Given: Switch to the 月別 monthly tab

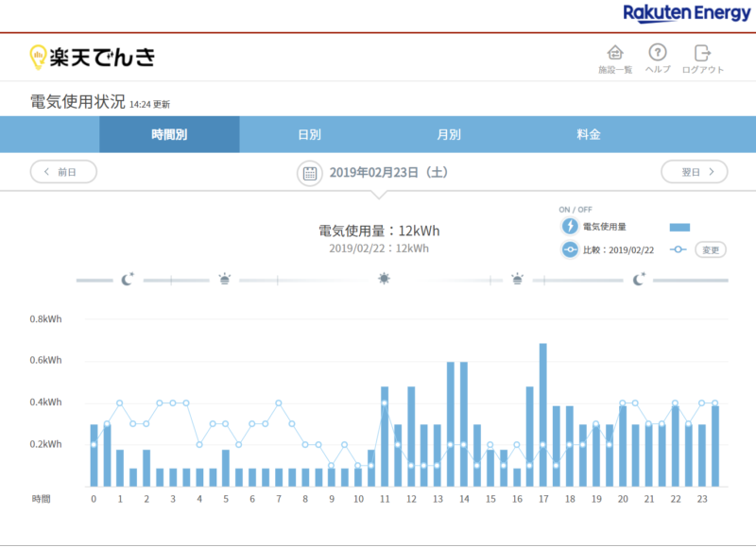Looking at the screenshot, I should point(449,134).
